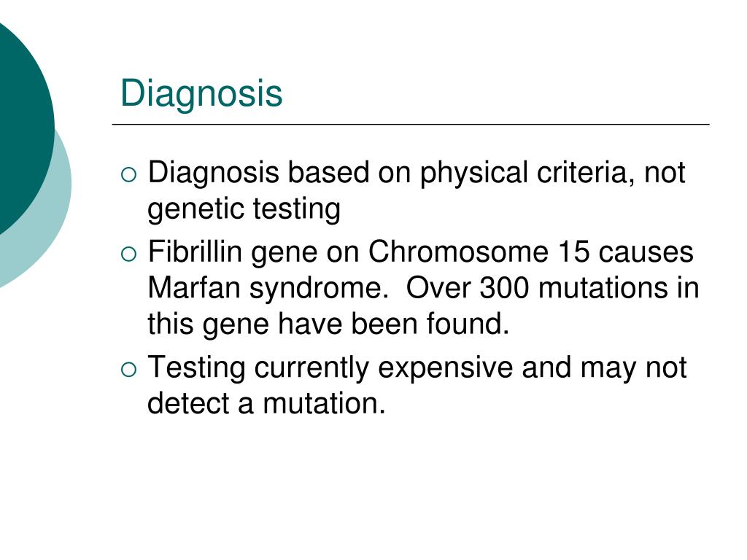747x560 pixels.
Task: Click the number 300 in the text
Action: 504,287
